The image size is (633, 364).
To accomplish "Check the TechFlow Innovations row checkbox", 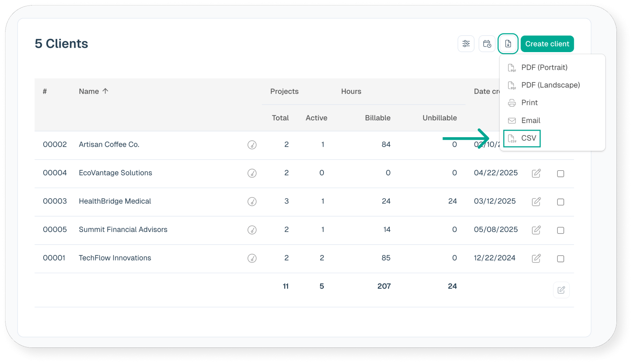I will (560, 259).
